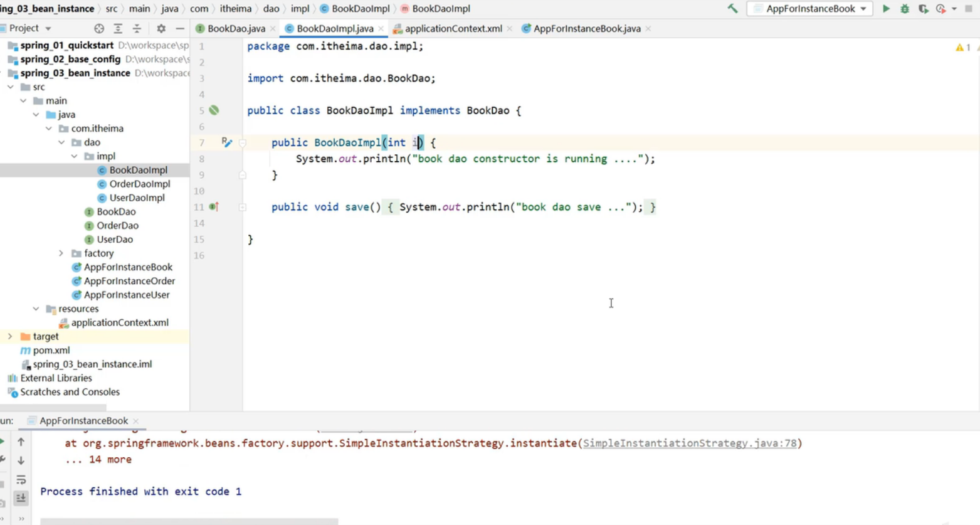Run with coverage shield icon

point(923,9)
